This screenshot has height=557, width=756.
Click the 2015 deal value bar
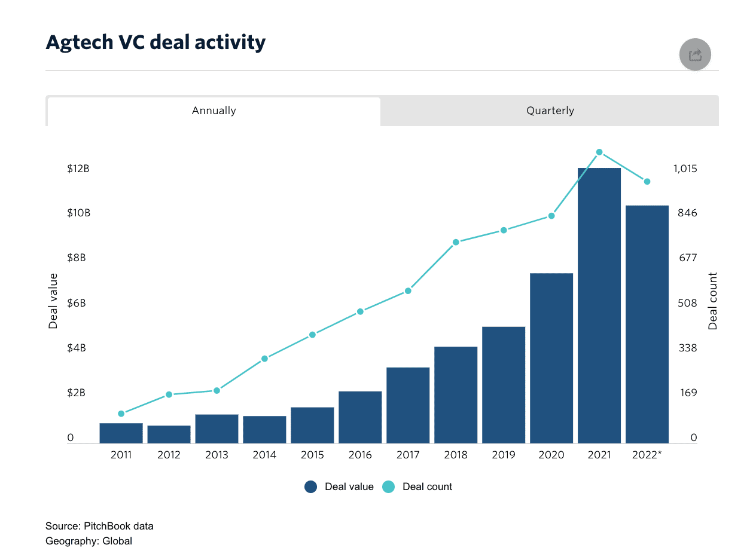point(312,426)
